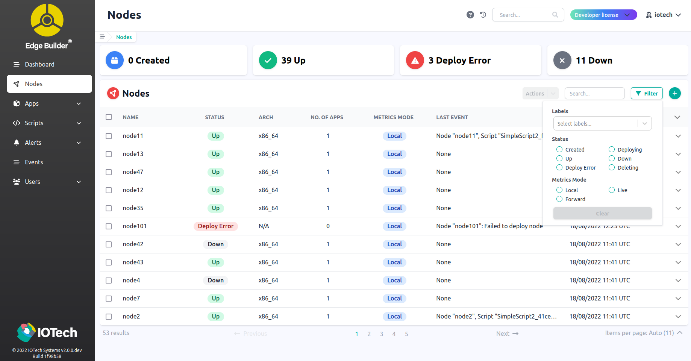This screenshot has width=691, height=361.
Task: Expand the Users sidebar submenu
Action: coord(79,182)
